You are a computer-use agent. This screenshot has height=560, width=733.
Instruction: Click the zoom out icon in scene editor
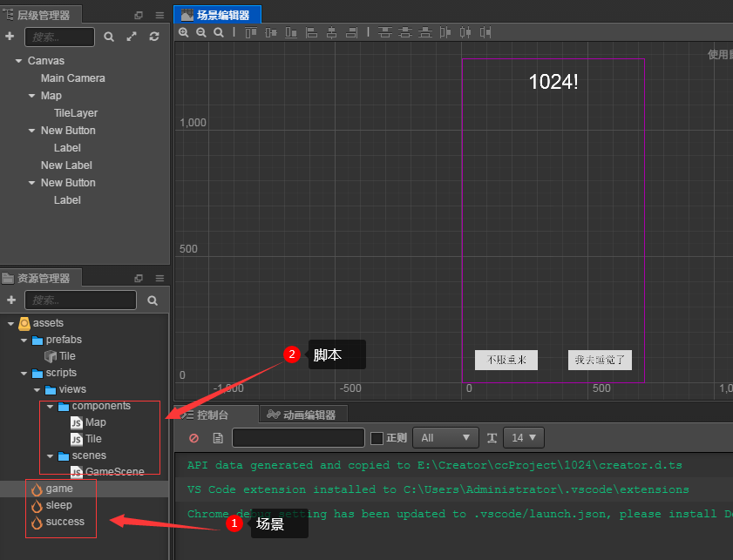coord(201,32)
